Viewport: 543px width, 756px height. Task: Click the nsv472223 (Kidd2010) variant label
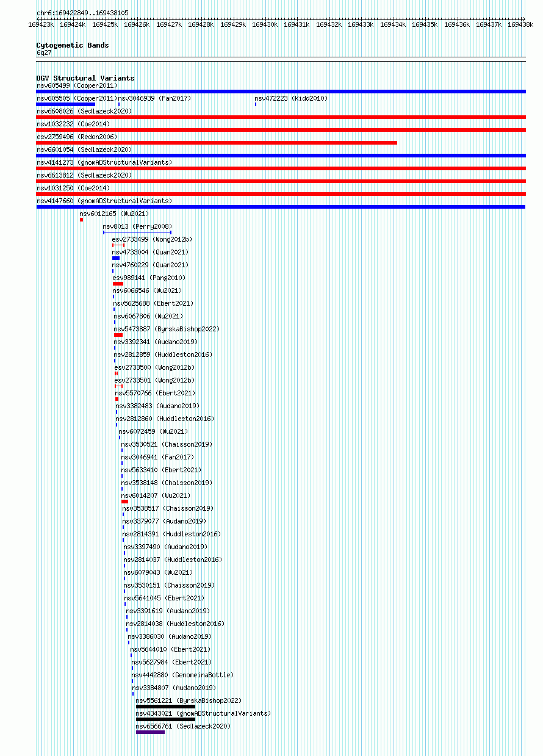click(291, 98)
